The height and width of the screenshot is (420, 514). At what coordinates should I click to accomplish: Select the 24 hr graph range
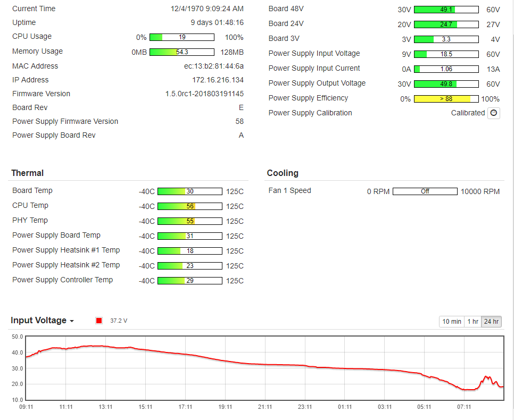coord(491,322)
